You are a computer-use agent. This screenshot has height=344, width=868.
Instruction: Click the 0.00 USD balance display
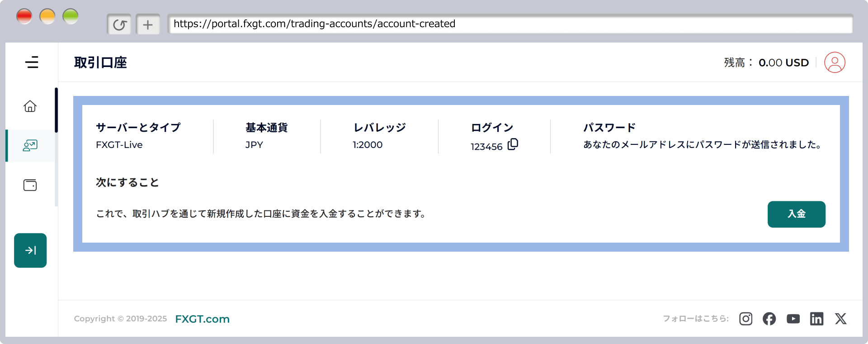(x=783, y=62)
